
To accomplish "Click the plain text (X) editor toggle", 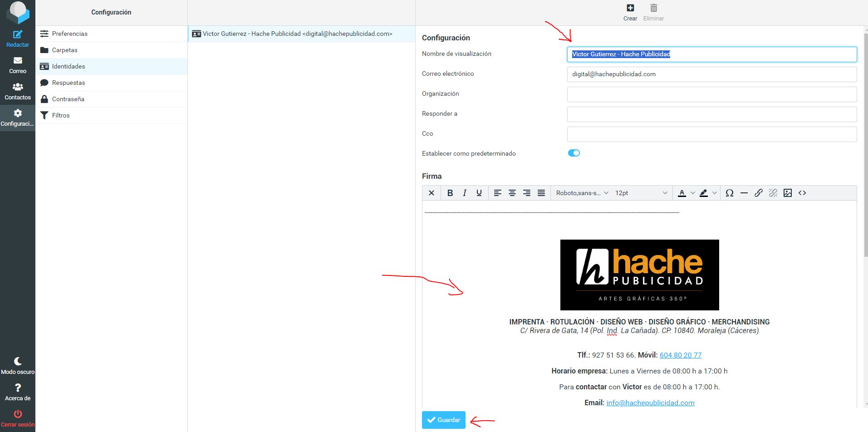I will pos(432,193).
